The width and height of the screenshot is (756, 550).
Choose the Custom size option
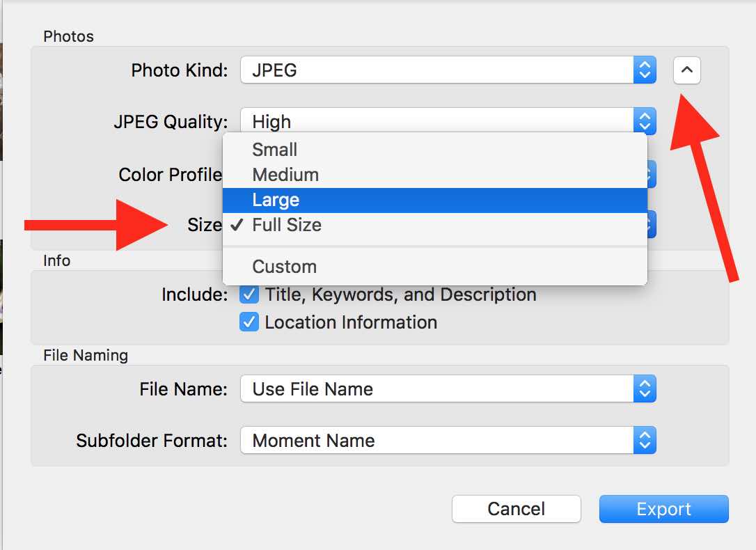coord(284,267)
